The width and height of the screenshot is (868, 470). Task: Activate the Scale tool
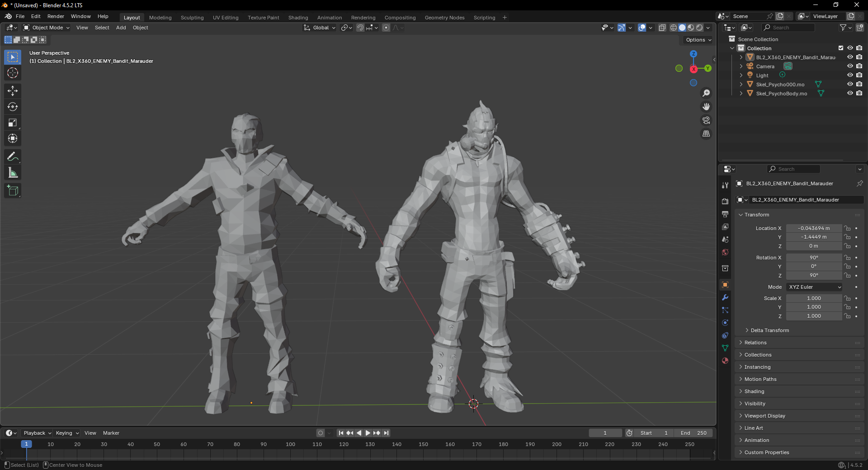[13, 122]
